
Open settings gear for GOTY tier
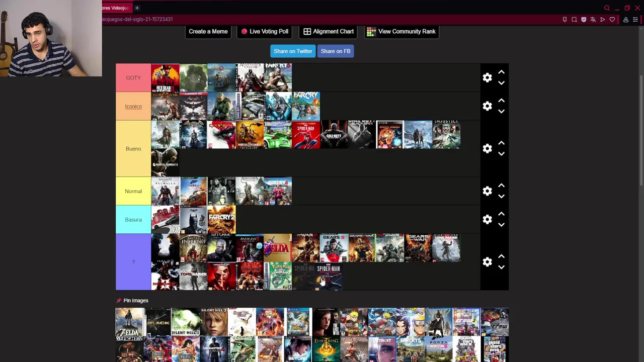[x=487, y=77]
